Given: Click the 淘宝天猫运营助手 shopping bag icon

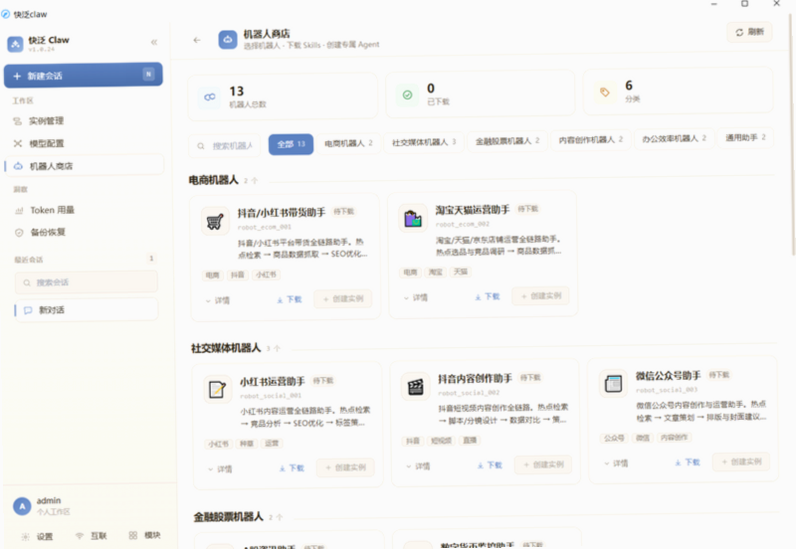Looking at the screenshot, I should coord(413,218).
